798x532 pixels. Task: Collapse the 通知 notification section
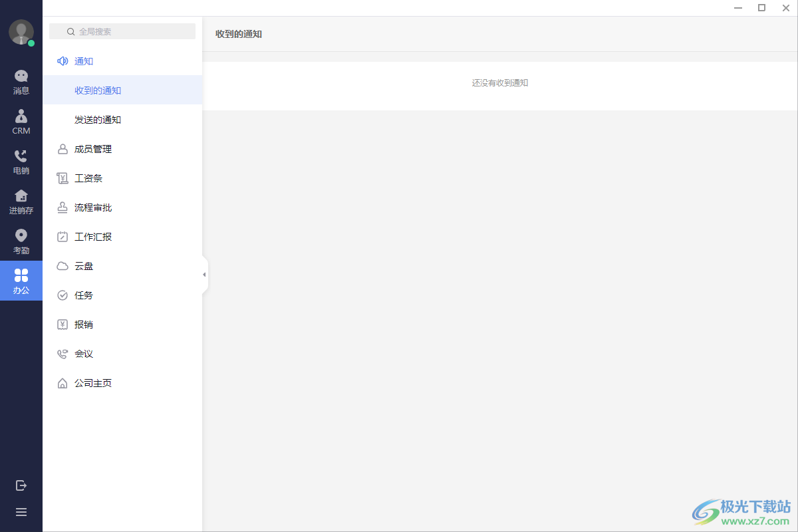pyautogui.click(x=122, y=61)
